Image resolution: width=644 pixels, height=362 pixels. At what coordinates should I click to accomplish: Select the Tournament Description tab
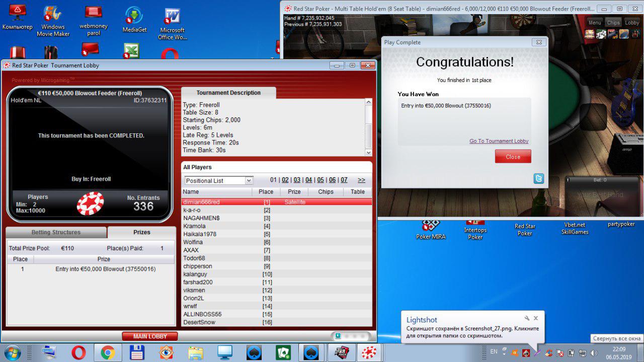coord(228,93)
